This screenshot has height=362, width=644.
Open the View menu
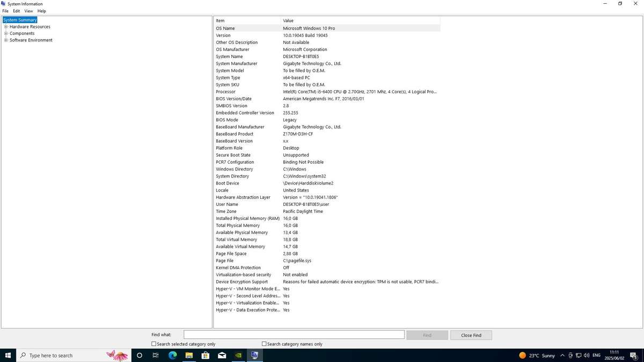tap(28, 11)
